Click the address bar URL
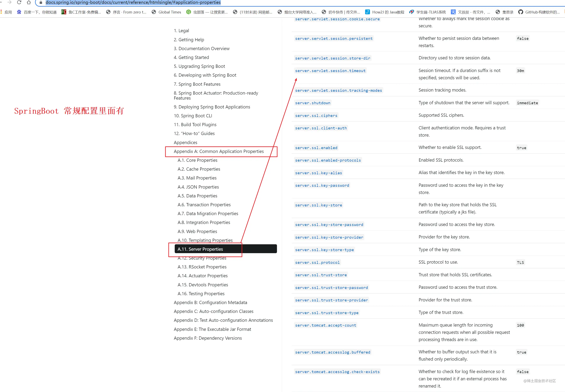 click(x=133, y=2)
